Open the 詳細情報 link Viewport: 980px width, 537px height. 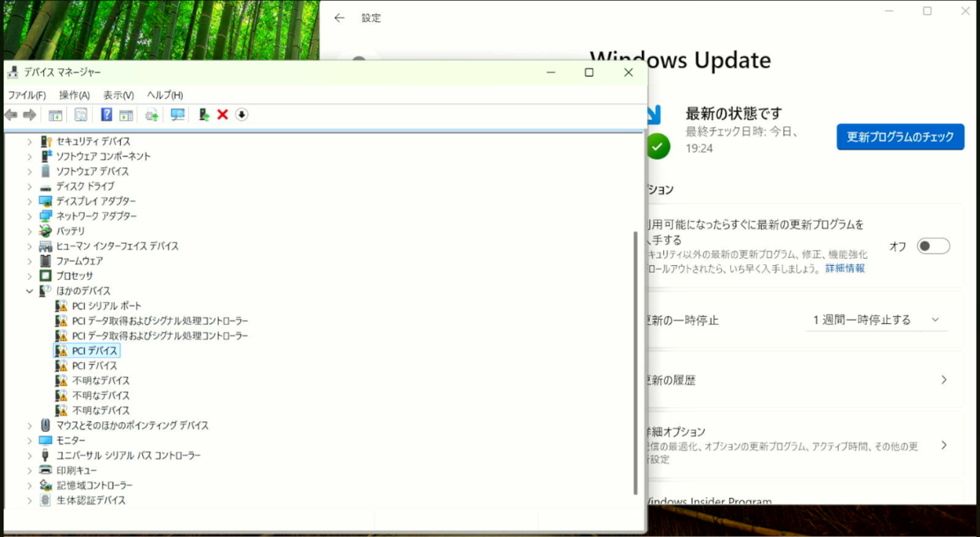point(844,268)
